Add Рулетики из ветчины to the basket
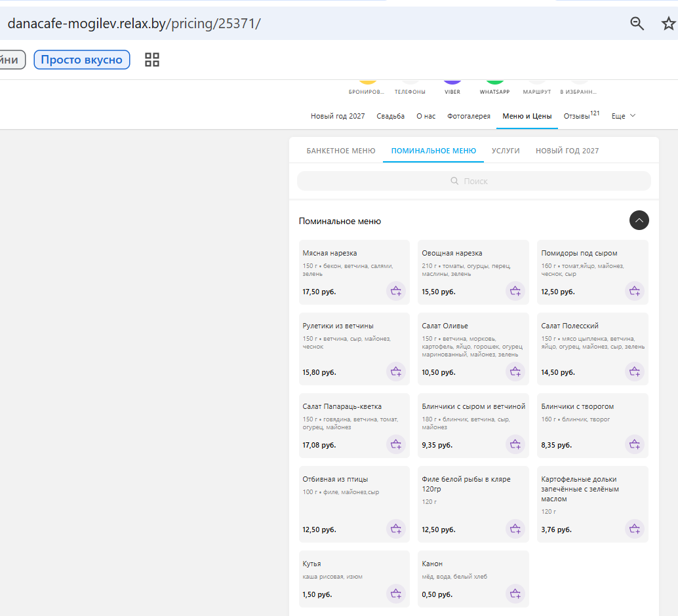 [396, 372]
